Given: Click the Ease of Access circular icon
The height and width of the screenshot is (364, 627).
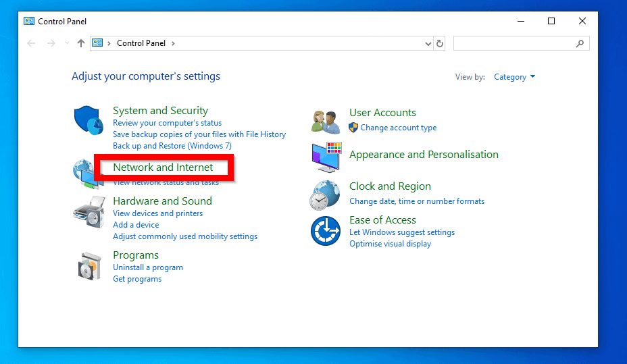Looking at the screenshot, I should click(x=326, y=231).
